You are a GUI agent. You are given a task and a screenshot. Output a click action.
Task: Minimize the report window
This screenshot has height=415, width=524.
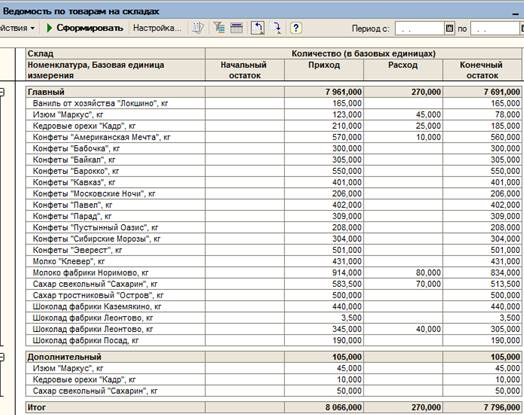515,13
